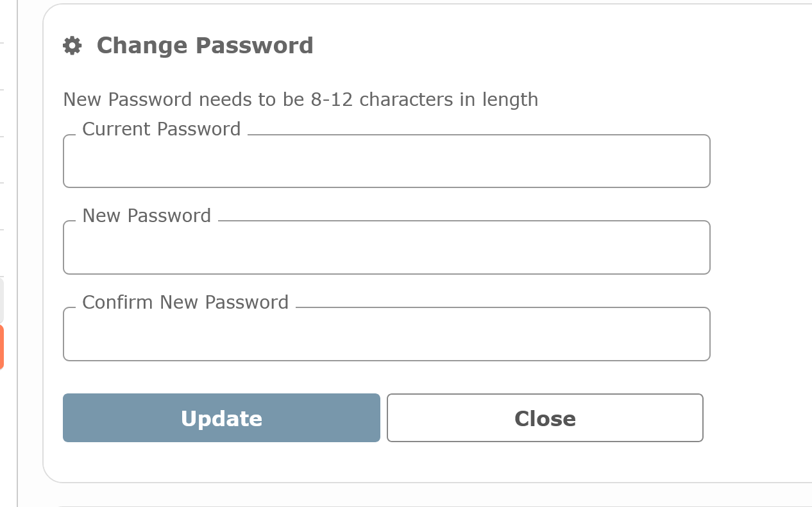Focus the Current Password input field
Screen dimensions: 812x507
click(386, 162)
